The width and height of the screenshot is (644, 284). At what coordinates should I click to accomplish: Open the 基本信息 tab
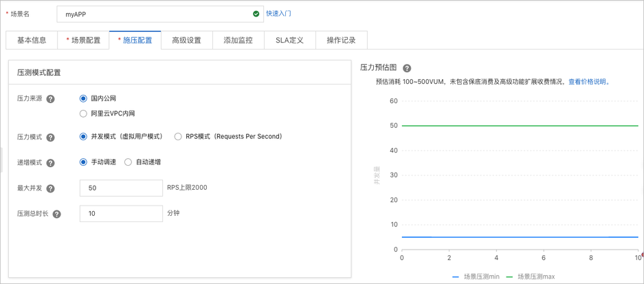tap(32, 41)
